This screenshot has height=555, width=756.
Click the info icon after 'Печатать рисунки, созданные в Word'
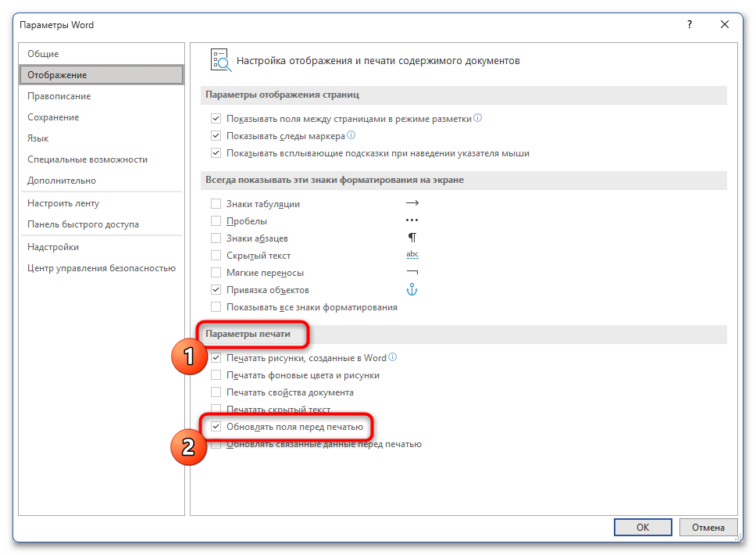pos(393,357)
